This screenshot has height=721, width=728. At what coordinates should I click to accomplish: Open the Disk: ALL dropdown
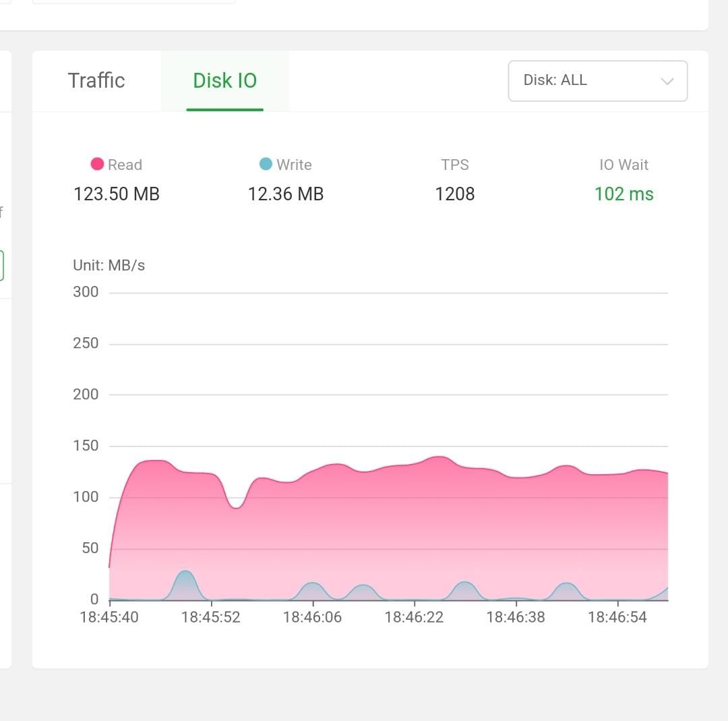[x=597, y=81]
